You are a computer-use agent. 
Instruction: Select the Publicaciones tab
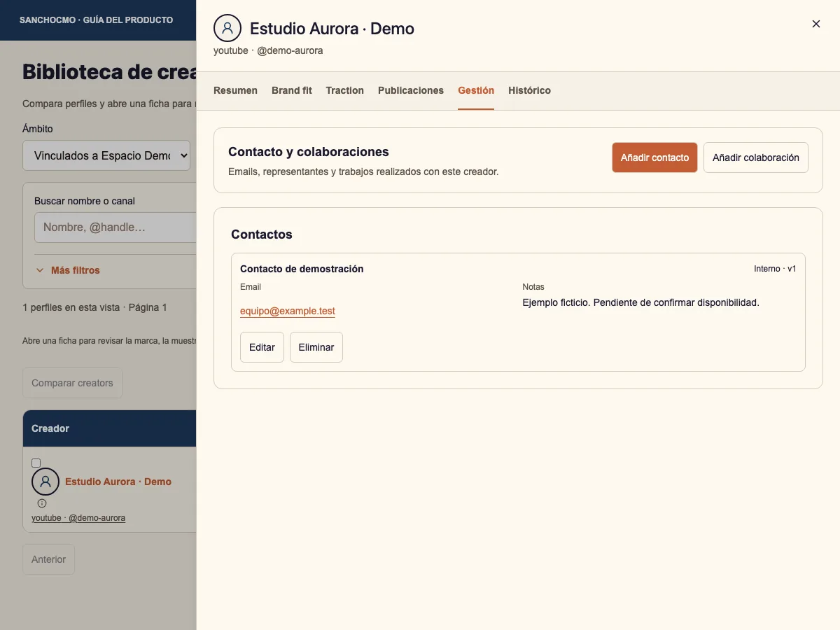coord(411,90)
